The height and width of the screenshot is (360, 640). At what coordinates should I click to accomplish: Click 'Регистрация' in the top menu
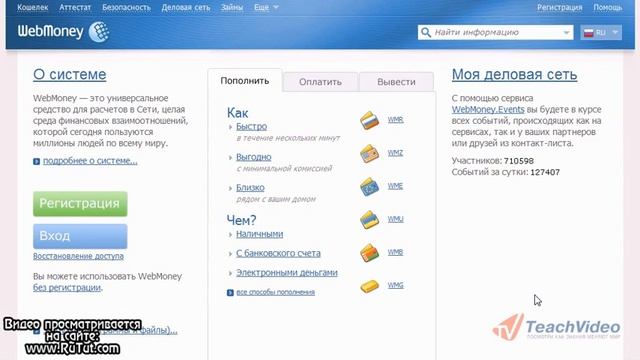[x=560, y=7]
